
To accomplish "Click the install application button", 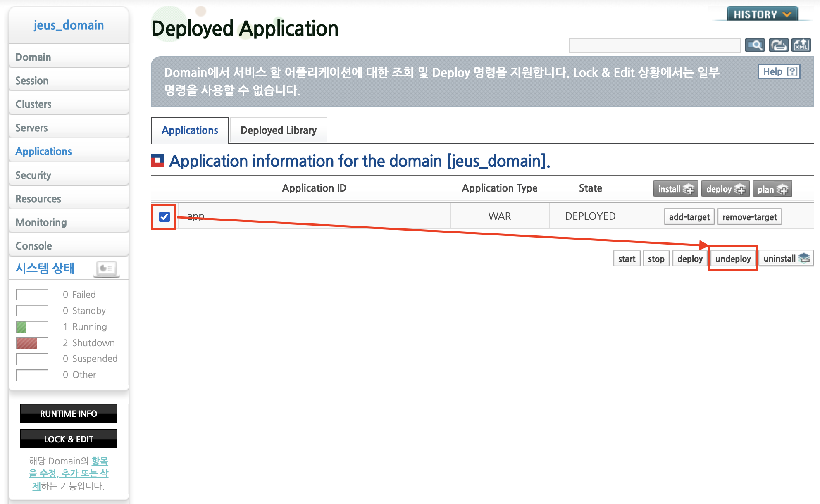I will click(x=675, y=189).
